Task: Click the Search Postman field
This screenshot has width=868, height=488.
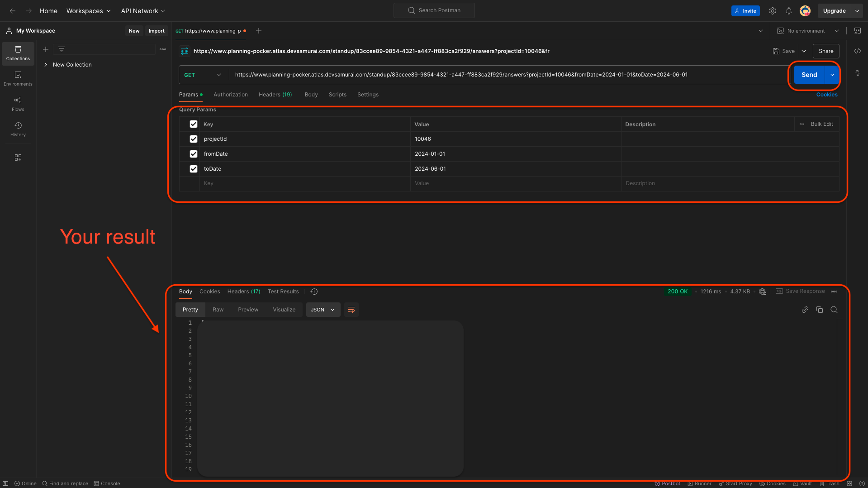Action: pos(434,10)
